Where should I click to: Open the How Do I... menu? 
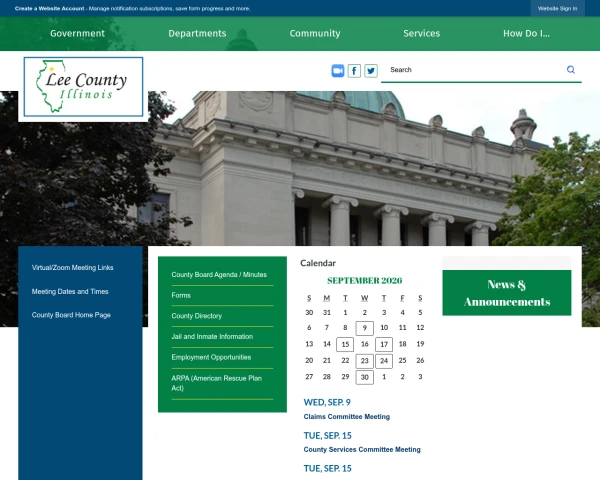pos(526,33)
